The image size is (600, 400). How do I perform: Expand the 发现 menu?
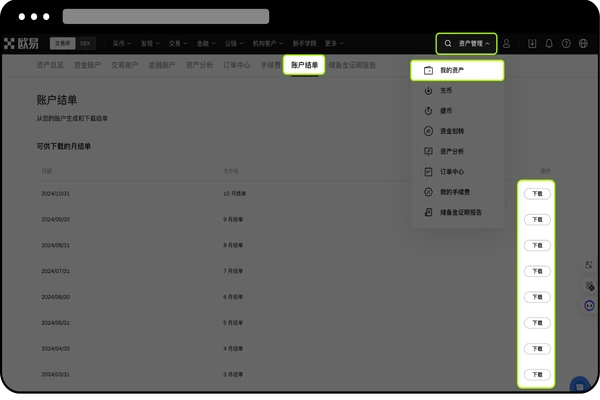150,44
